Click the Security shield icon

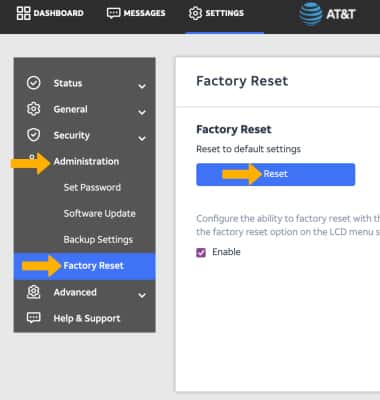[x=34, y=135]
